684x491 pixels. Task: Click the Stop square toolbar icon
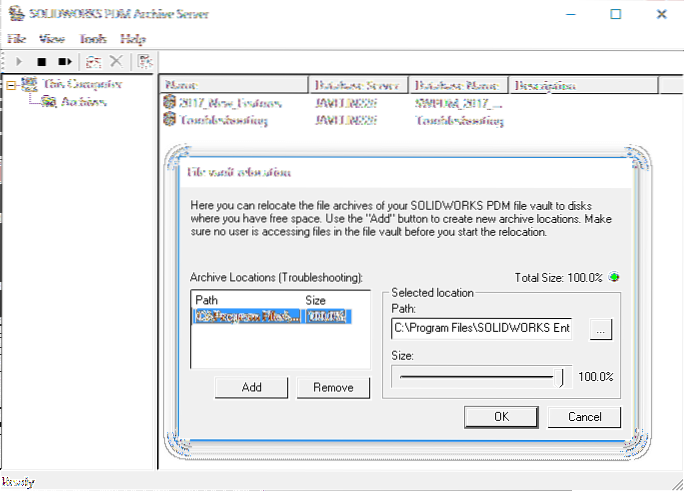click(41, 61)
